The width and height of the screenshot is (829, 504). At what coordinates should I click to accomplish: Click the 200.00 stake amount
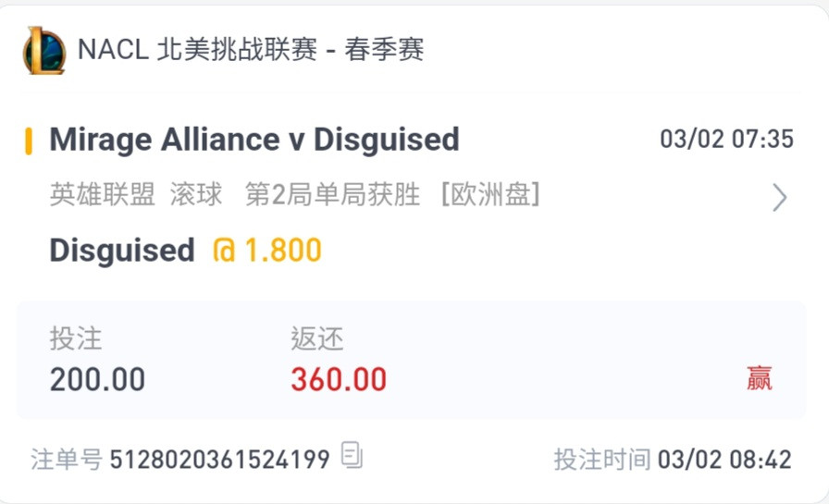coord(97,379)
